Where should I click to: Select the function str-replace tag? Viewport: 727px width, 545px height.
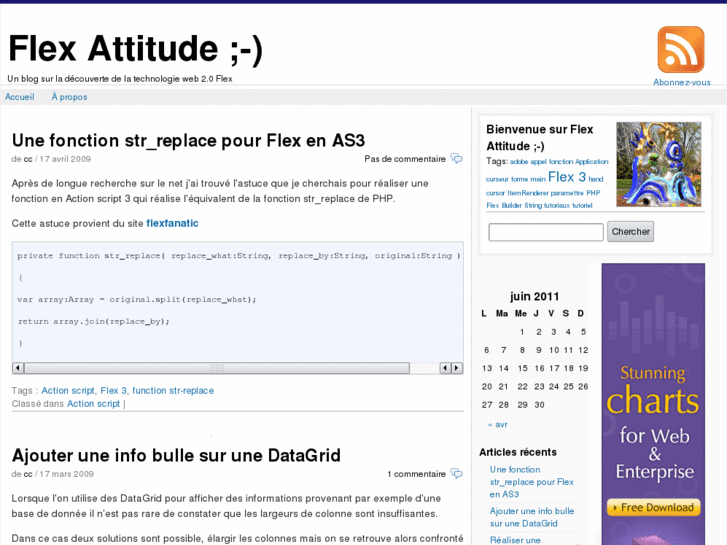click(x=173, y=391)
